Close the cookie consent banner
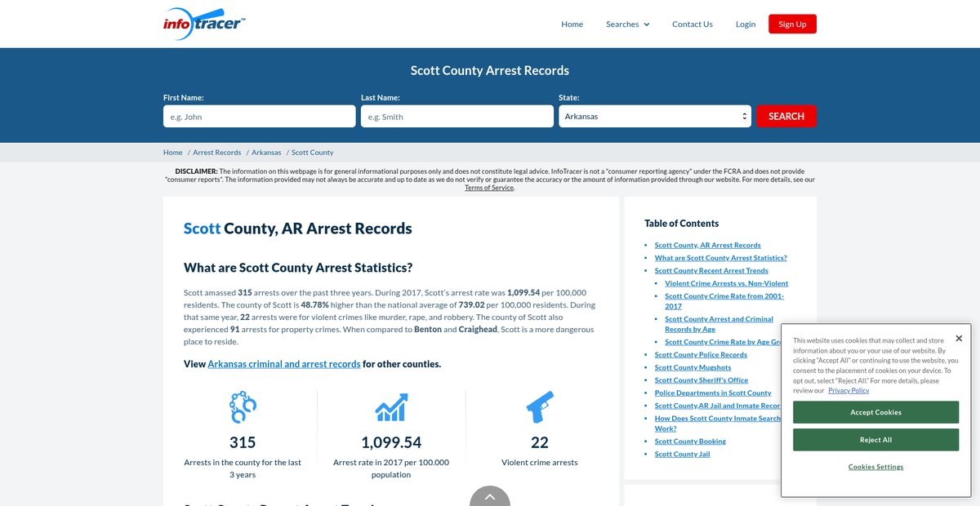 (959, 338)
